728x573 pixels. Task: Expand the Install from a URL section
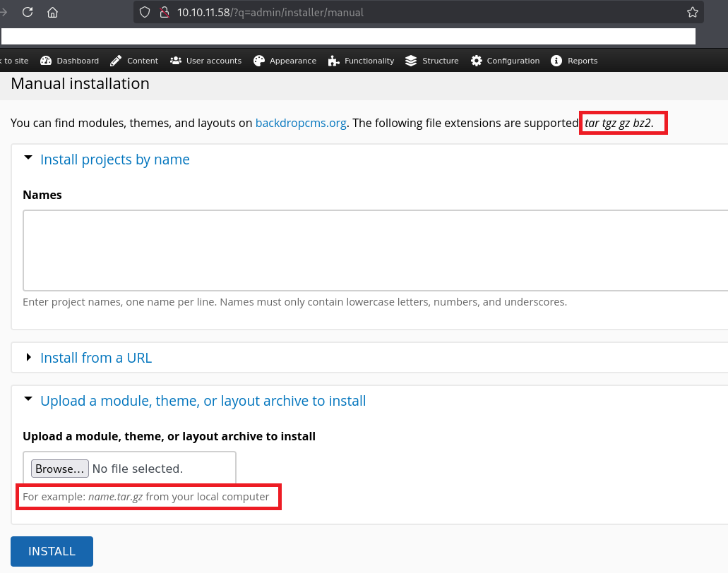click(95, 358)
